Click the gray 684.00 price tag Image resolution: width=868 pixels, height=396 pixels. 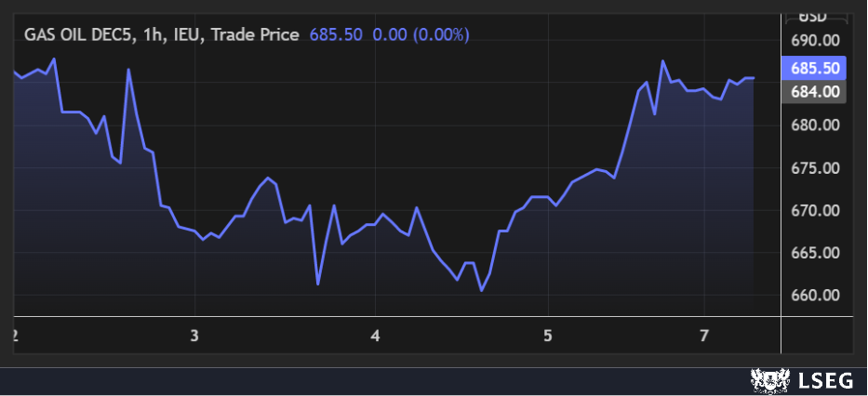pyautogui.click(x=816, y=92)
